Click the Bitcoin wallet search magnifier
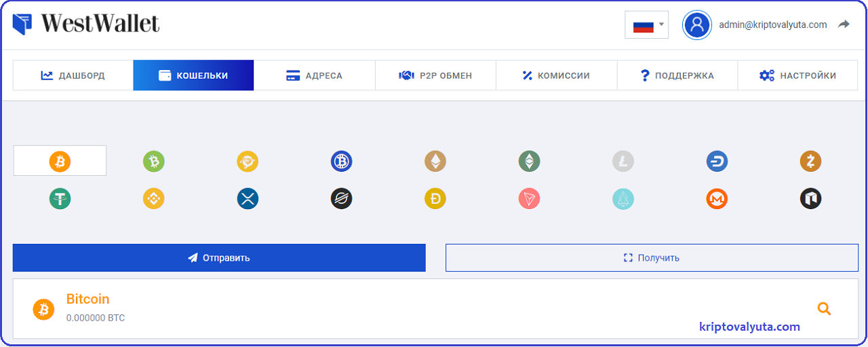Screen dimensions: 868x347 824,309
